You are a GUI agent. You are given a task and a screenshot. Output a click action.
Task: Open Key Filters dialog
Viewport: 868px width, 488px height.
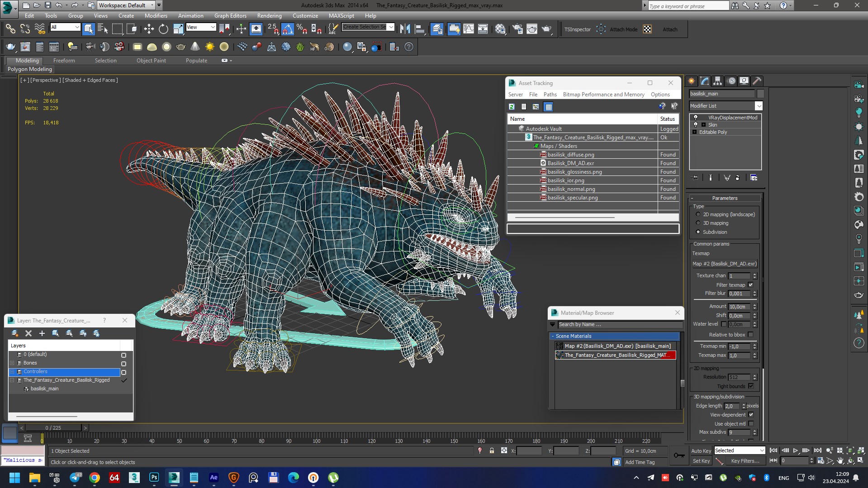coord(745,461)
